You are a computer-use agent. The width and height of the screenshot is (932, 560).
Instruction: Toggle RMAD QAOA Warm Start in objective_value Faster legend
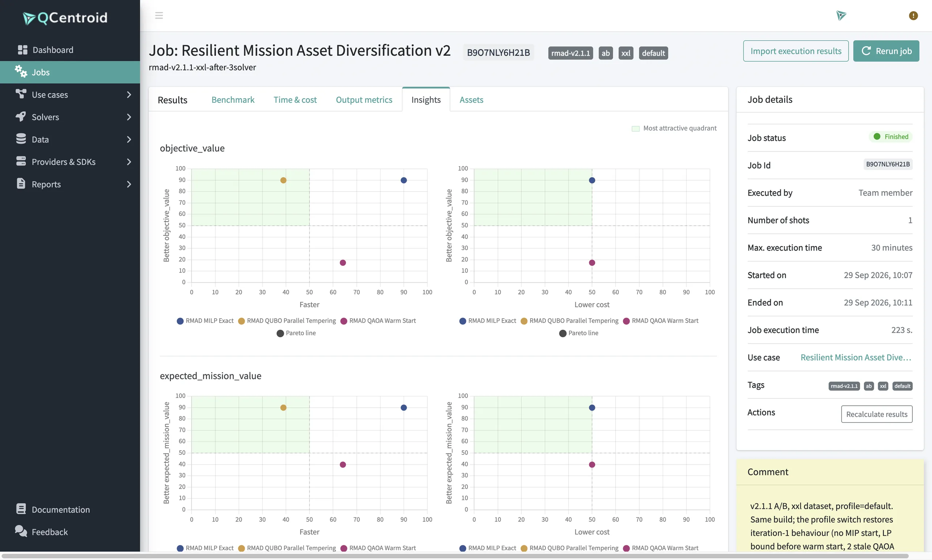tap(378, 321)
